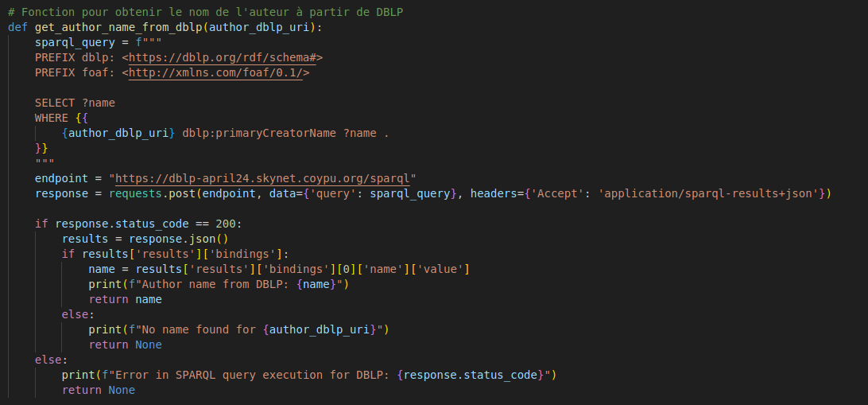This screenshot has height=405, width=868.
Task: Click the 'def' keyword
Action: tap(18, 27)
